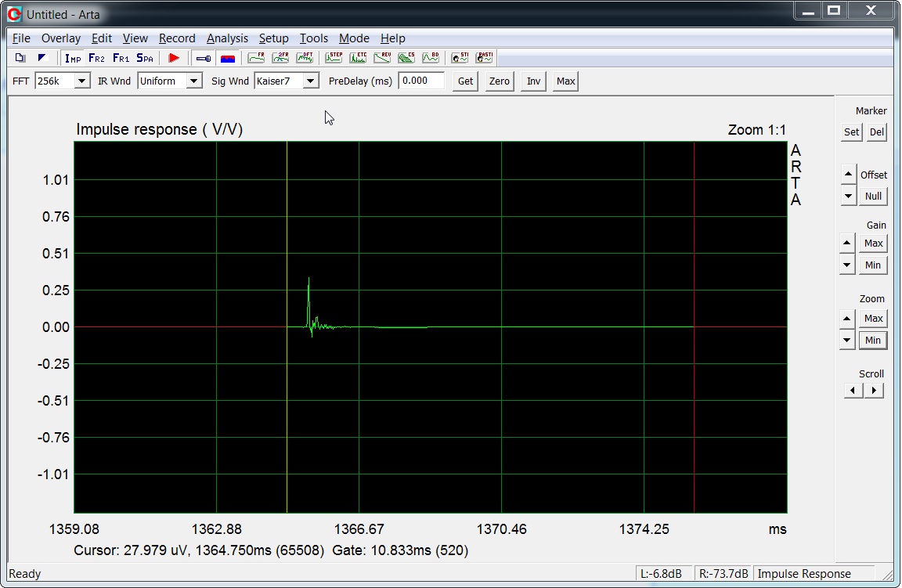
Task: Select IMP impulse response mode
Action: coord(73,58)
